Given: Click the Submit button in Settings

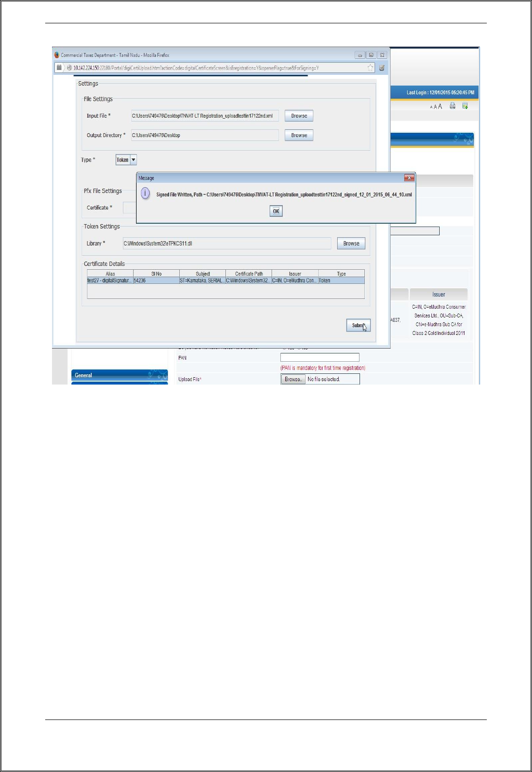Looking at the screenshot, I should [358, 325].
